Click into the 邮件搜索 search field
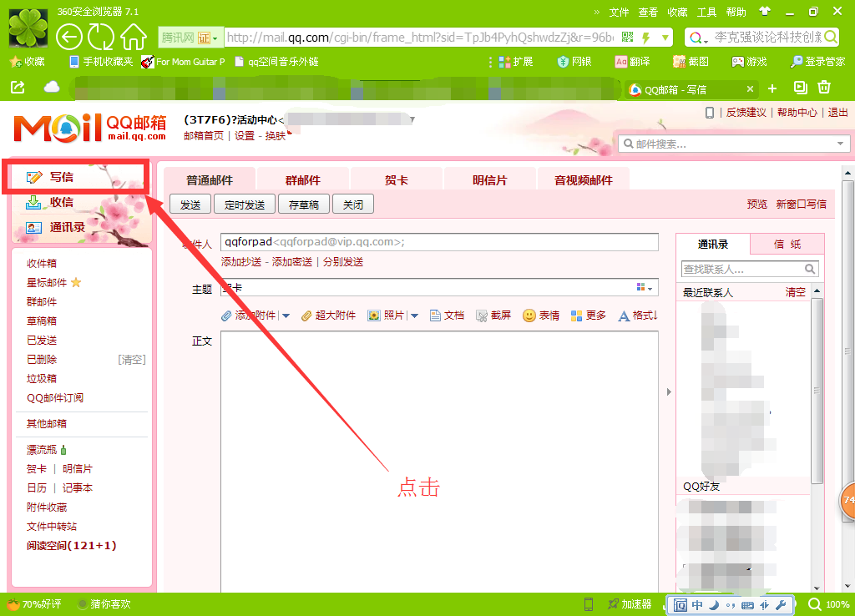 click(733, 144)
